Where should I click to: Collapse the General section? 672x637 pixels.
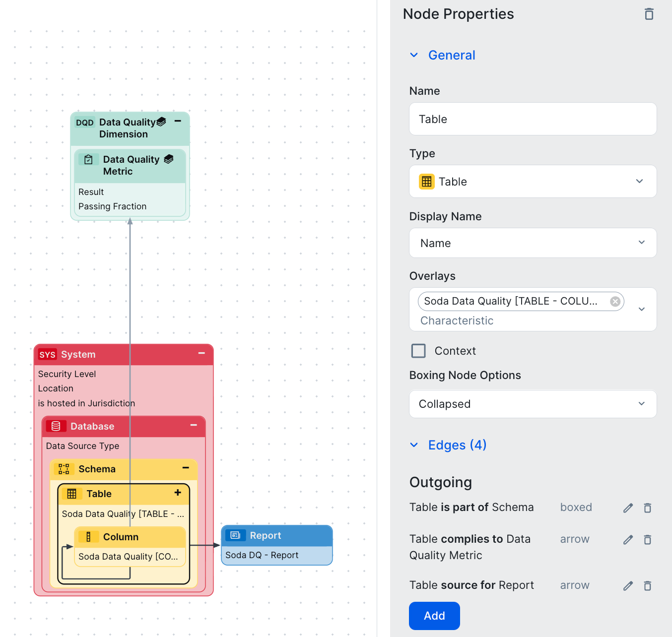(414, 55)
